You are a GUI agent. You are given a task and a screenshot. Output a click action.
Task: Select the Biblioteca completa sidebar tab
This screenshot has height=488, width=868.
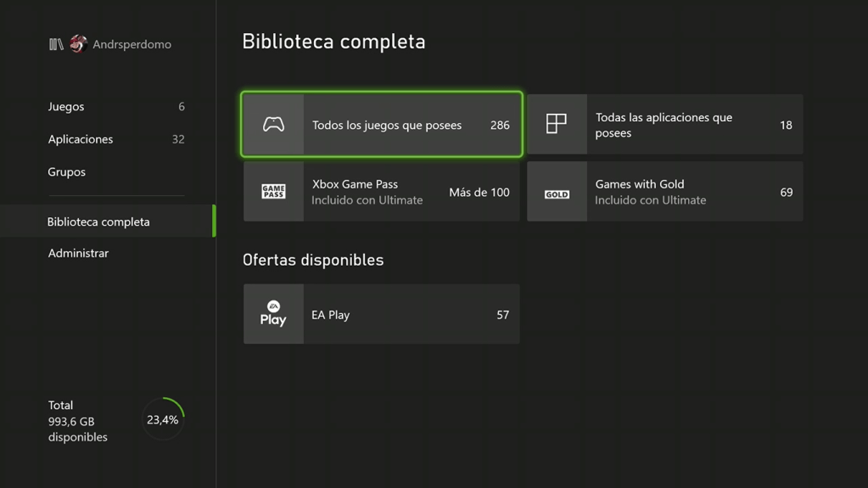(x=98, y=222)
